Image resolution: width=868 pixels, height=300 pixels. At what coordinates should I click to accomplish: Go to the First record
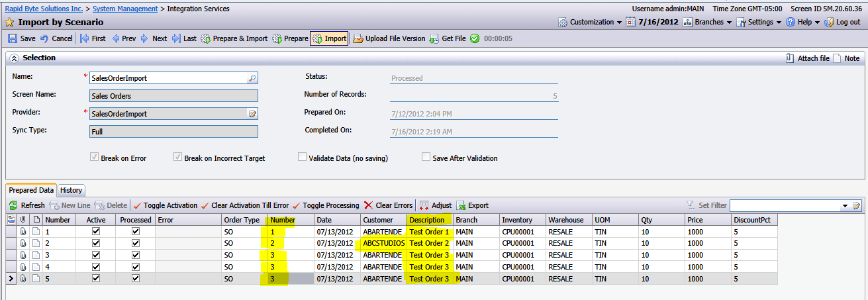pyautogui.click(x=93, y=38)
